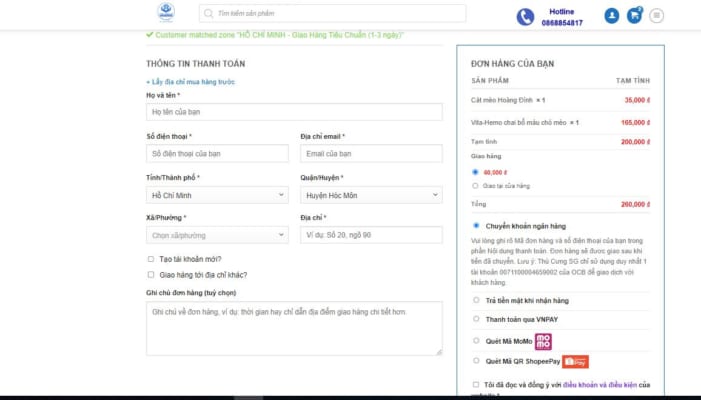Click 'Lấy địa chỉ mua hàng trước' link
Image resolution: width=701 pixels, height=400 pixels.
191,81
